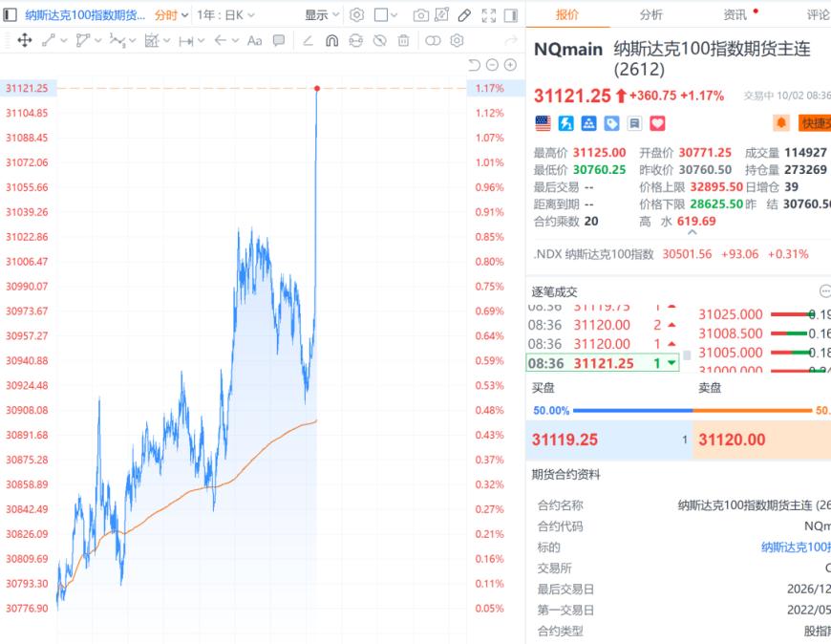Set a price alert with bell icon
The width and height of the screenshot is (831, 644).
click(x=781, y=123)
